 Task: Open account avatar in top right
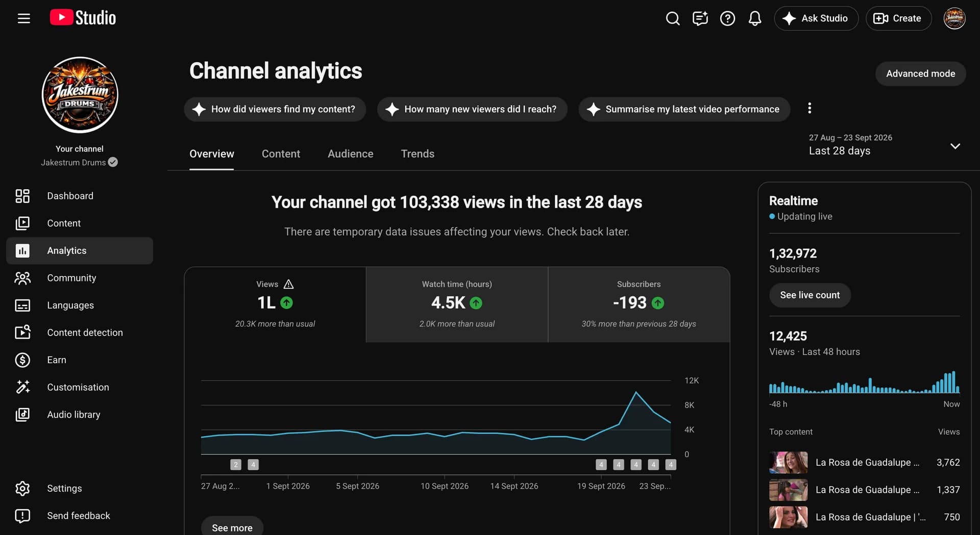(954, 18)
